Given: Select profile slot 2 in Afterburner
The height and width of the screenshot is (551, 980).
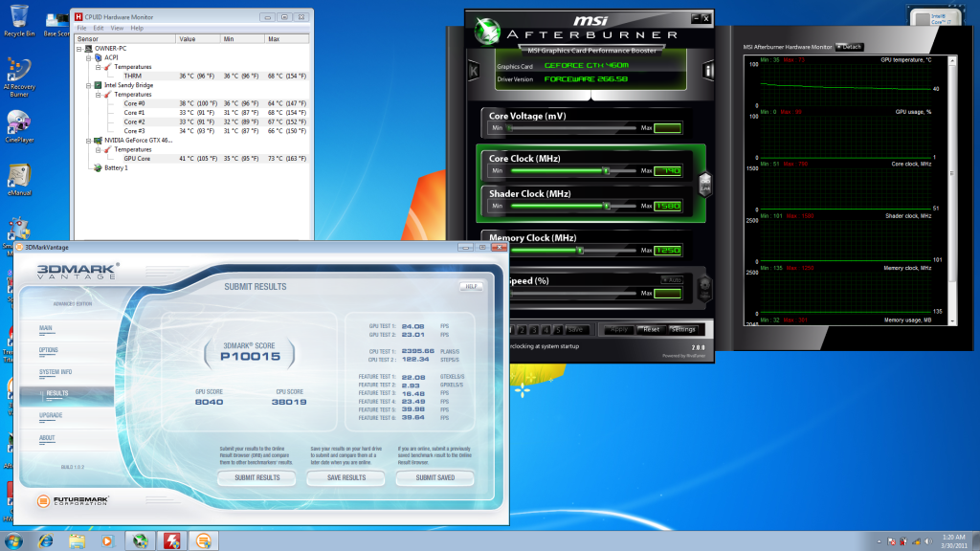Looking at the screenshot, I should (522, 329).
